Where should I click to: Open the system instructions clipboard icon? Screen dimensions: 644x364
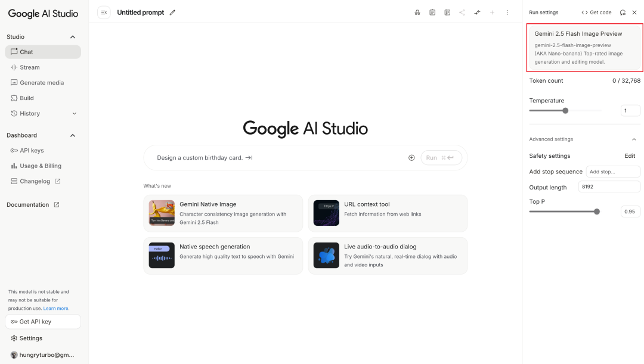[x=432, y=12]
